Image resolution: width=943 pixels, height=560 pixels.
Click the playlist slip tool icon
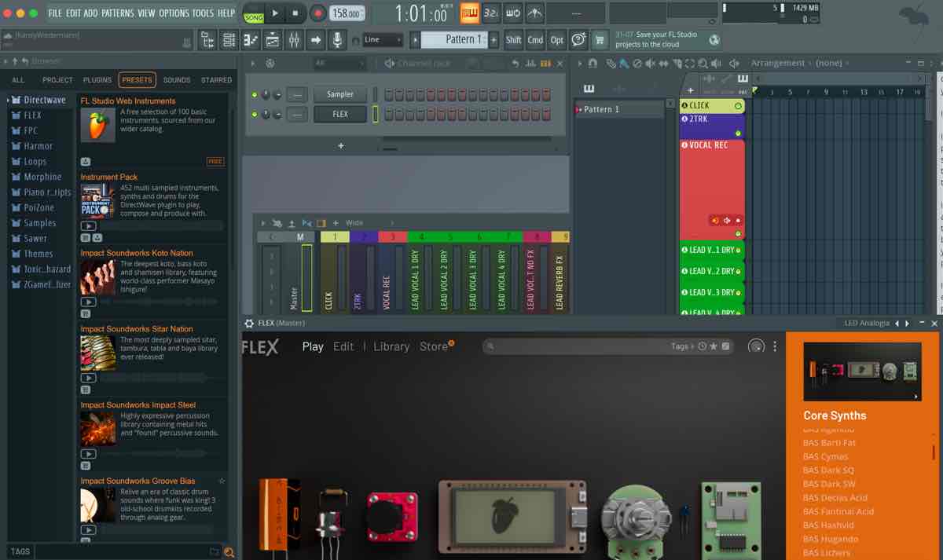[x=662, y=64]
